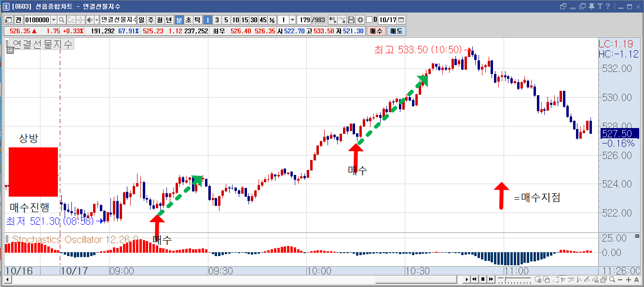Select the 년 (yearly) period tab
The width and height of the screenshot is (644, 287).
[x=169, y=20]
